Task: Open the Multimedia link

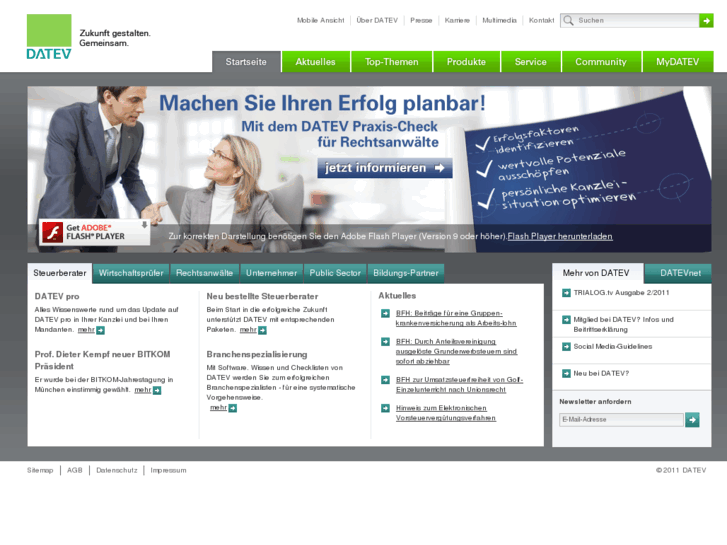Action: tap(499, 20)
